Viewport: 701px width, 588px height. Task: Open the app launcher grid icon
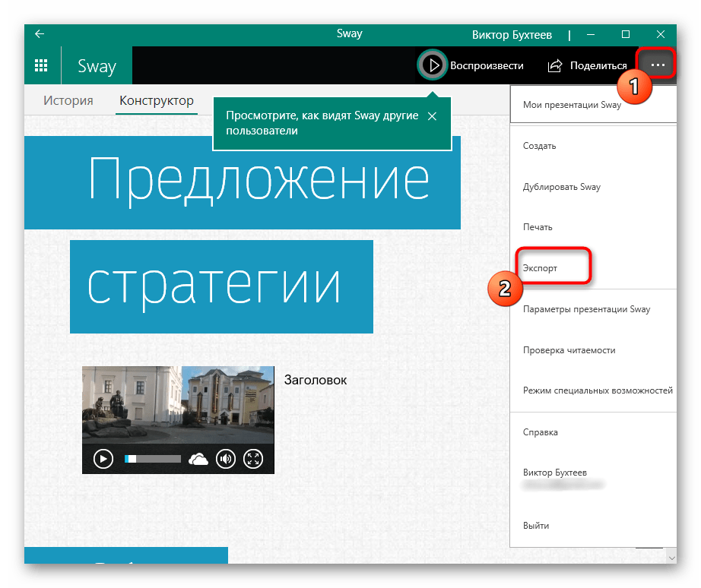pos(42,65)
